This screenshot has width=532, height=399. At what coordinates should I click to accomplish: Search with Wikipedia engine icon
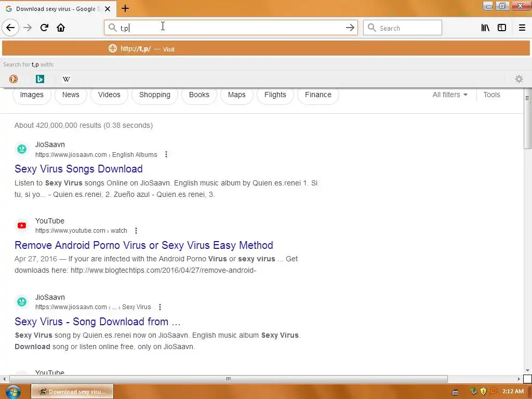click(66, 79)
